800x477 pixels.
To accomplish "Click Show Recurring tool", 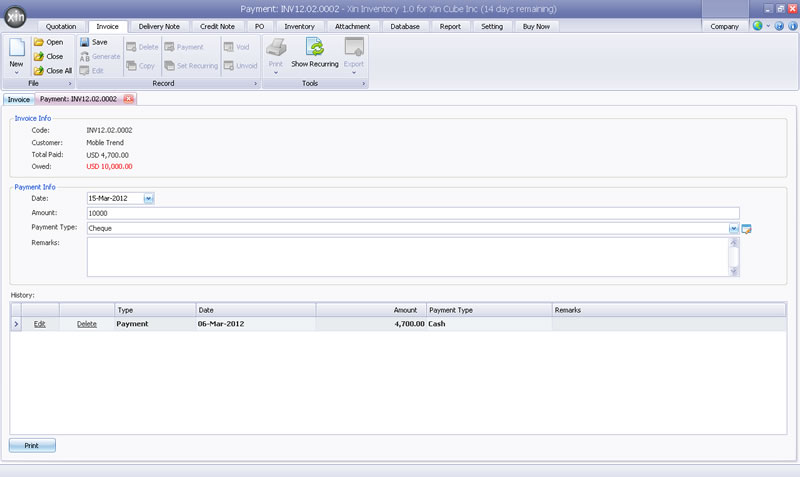I will click(x=315, y=52).
